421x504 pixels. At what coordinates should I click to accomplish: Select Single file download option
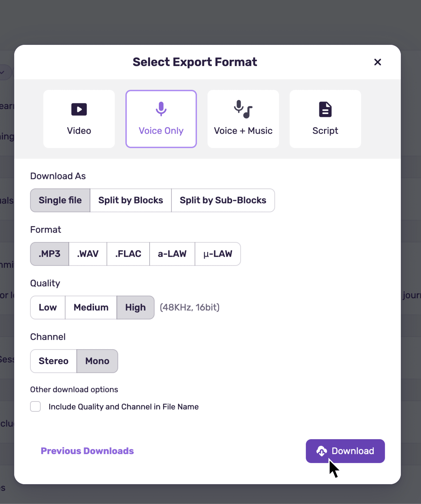[60, 200]
